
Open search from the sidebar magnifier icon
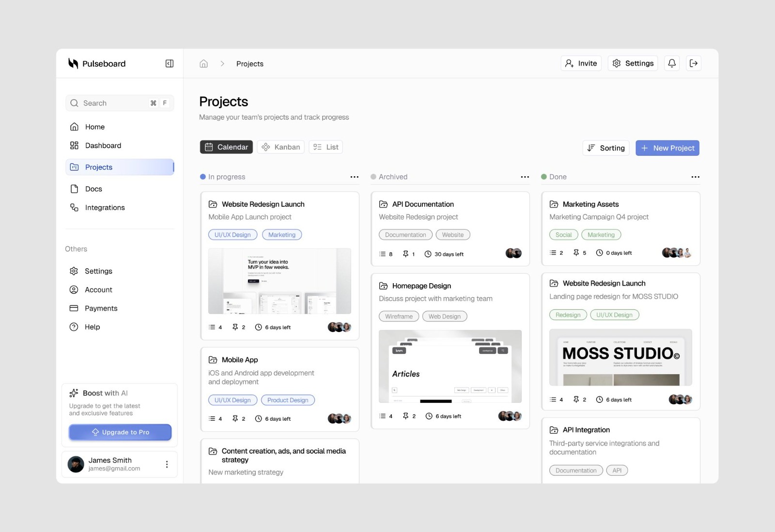click(x=75, y=103)
